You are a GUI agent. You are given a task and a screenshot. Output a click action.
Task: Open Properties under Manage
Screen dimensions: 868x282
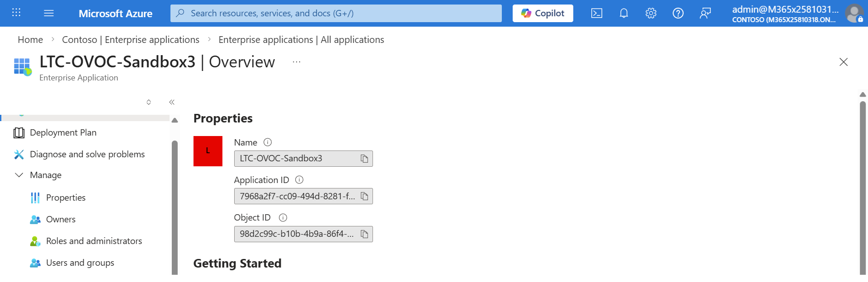[x=66, y=197]
